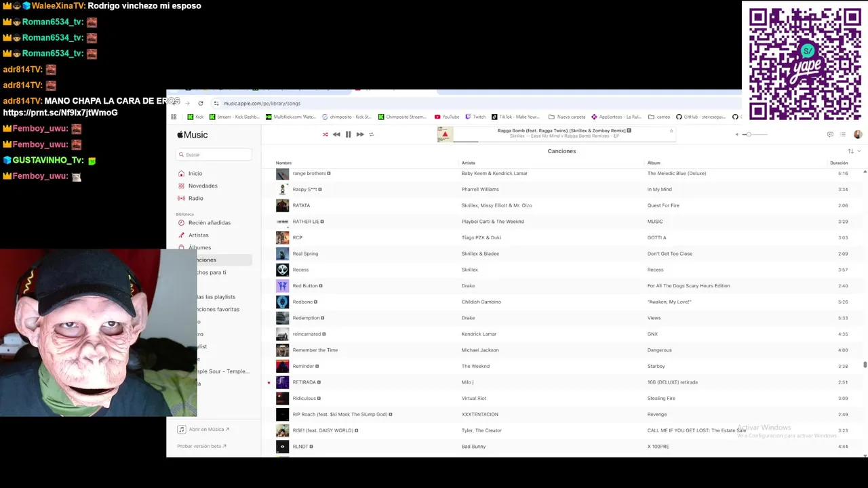Screen dimensions: 868x488
Task: Open the play queue list icon
Action: (843, 134)
